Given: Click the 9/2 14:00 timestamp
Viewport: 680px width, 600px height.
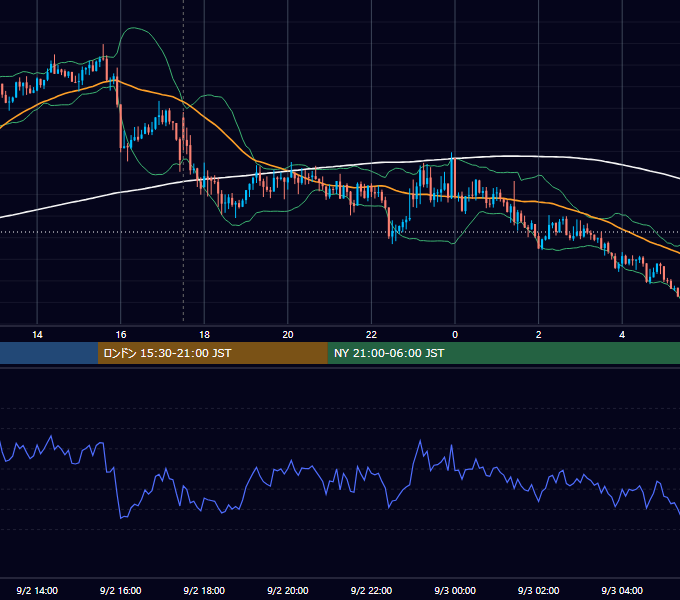Looking at the screenshot, I should (x=37, y=590).
